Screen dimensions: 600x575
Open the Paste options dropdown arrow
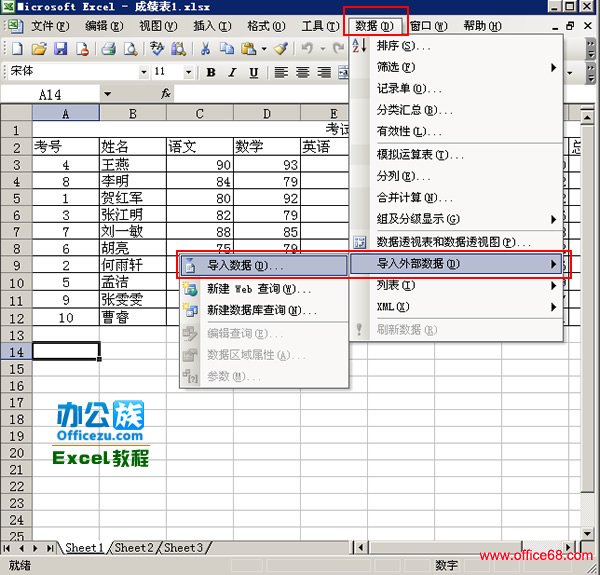[264, 49]
